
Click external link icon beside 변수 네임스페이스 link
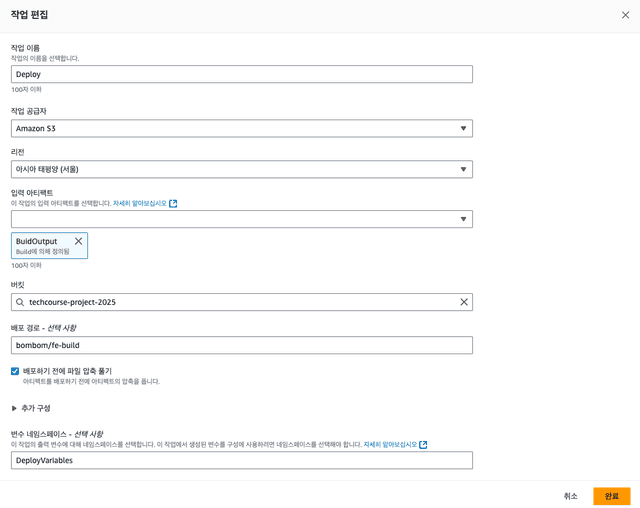click(x=423, y=444)
